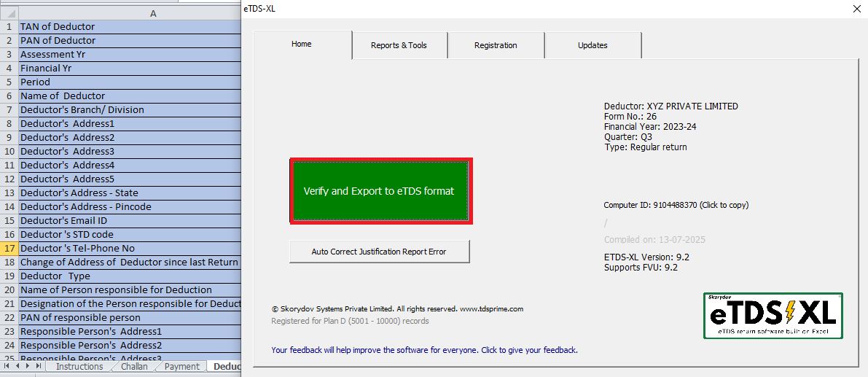
Task: Select cell 'Deductor's Address2'
Action: point(130,137)
